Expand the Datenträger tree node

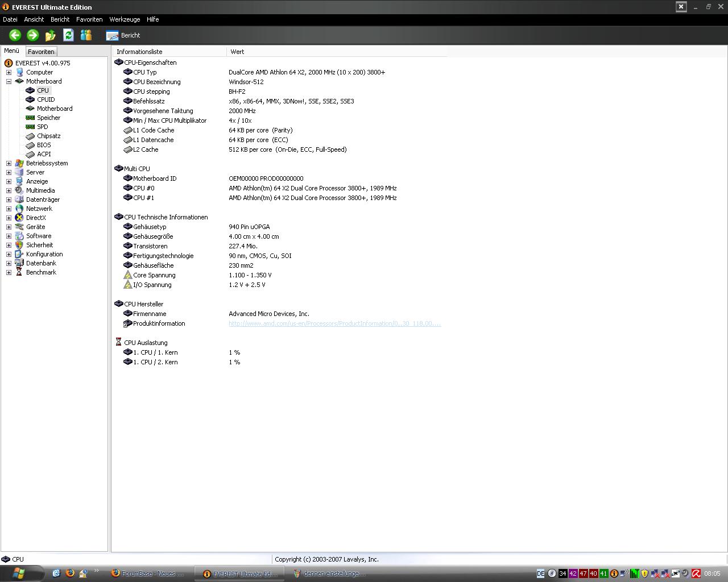pyautogui.click(x=9, y=199)
